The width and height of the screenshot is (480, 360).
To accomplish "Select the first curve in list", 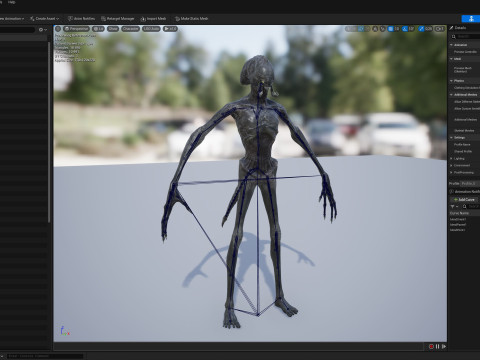I will pyautogui.click(x=458, y=219).
